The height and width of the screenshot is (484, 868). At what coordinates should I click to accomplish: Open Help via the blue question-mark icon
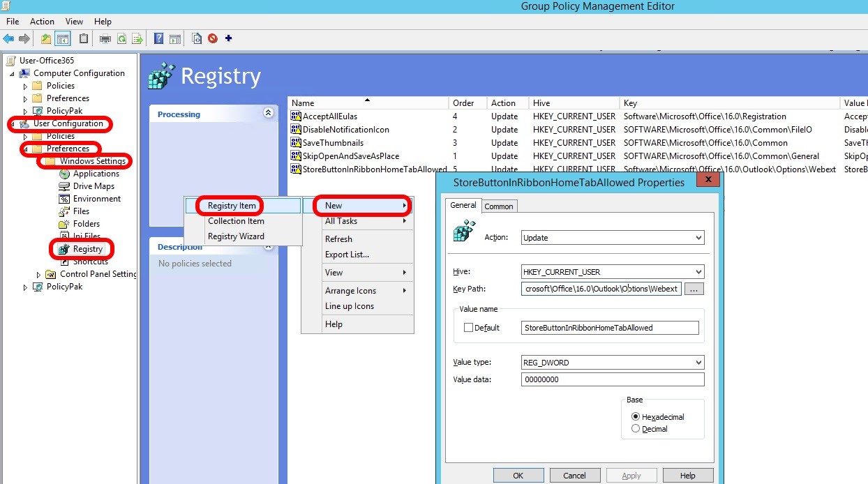[159, 39]
